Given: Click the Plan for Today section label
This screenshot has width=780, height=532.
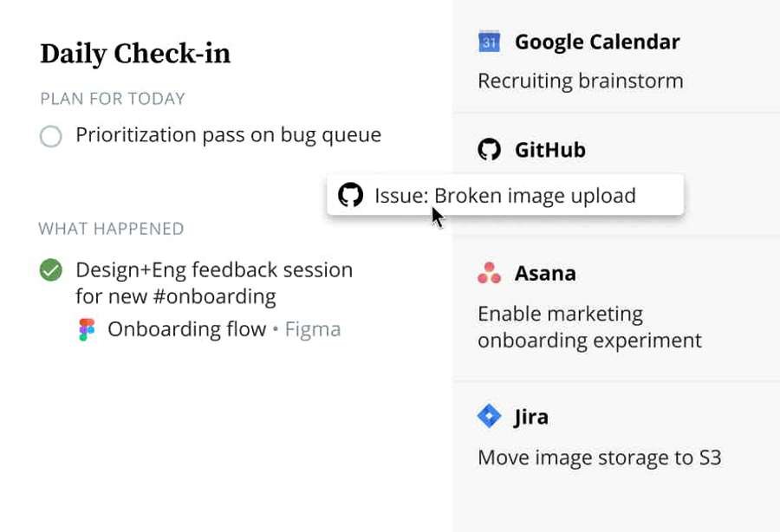Looking at the screenshot, I should tap(113, 99).
